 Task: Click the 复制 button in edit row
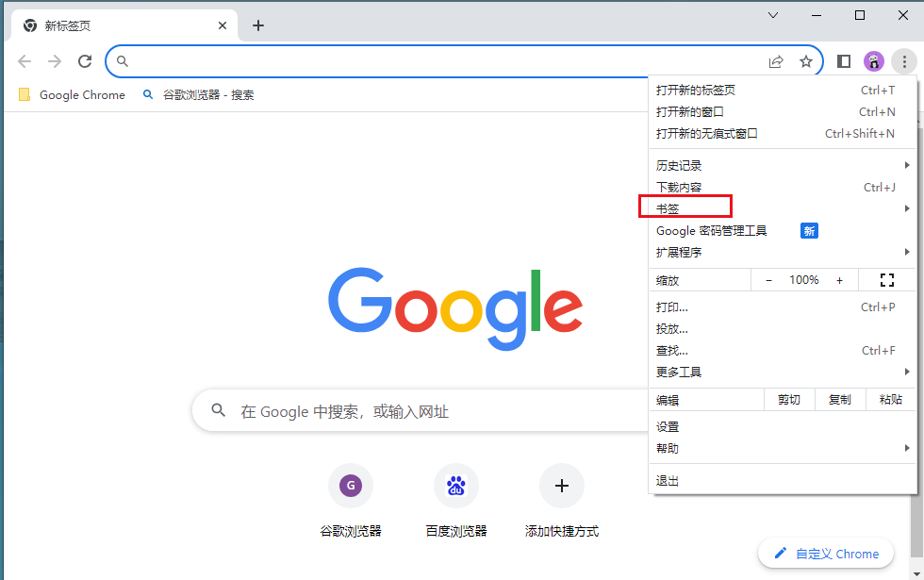840,400
